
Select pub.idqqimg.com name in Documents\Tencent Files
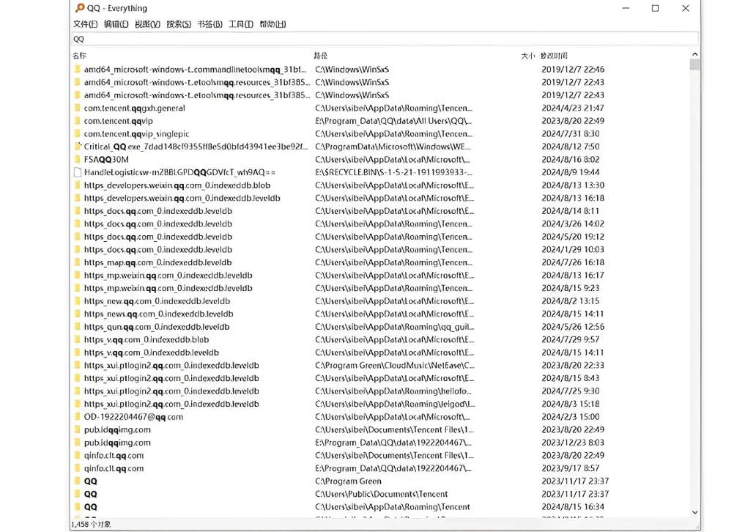(117, 429)
